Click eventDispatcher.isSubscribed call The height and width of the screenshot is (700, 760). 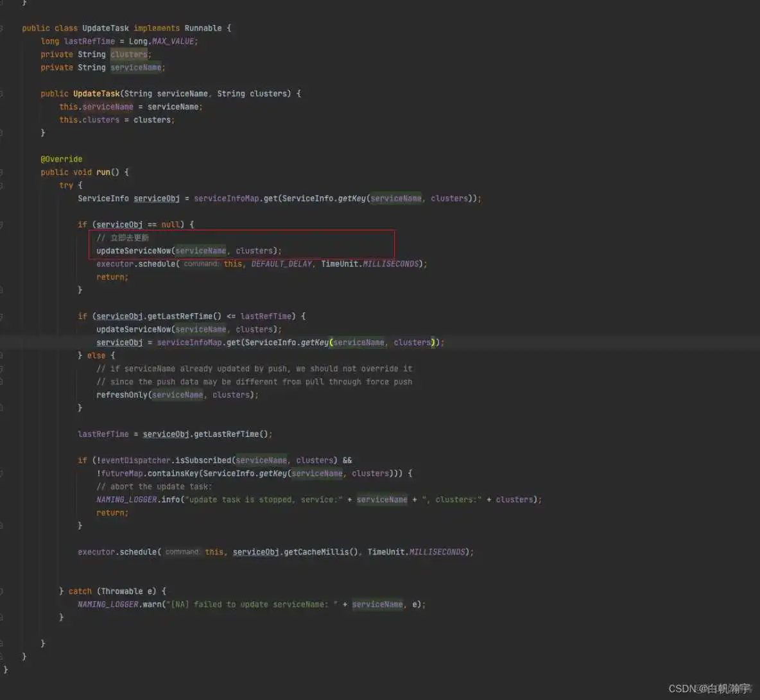[x=219, y=460]
